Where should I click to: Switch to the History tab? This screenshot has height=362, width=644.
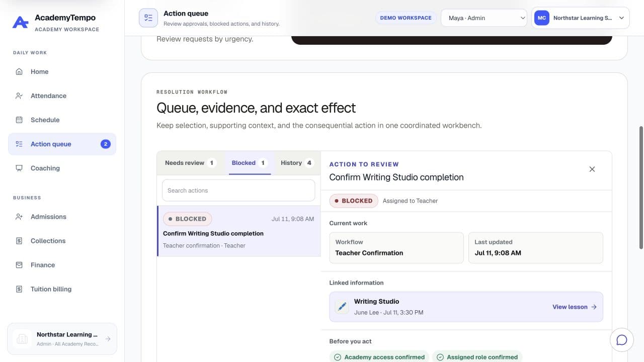pos(297,163)
